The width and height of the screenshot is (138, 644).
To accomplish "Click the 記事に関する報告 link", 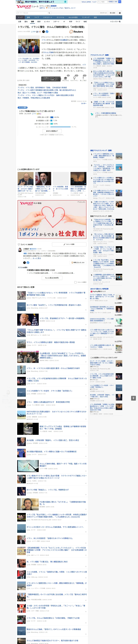I will point(24,80).
